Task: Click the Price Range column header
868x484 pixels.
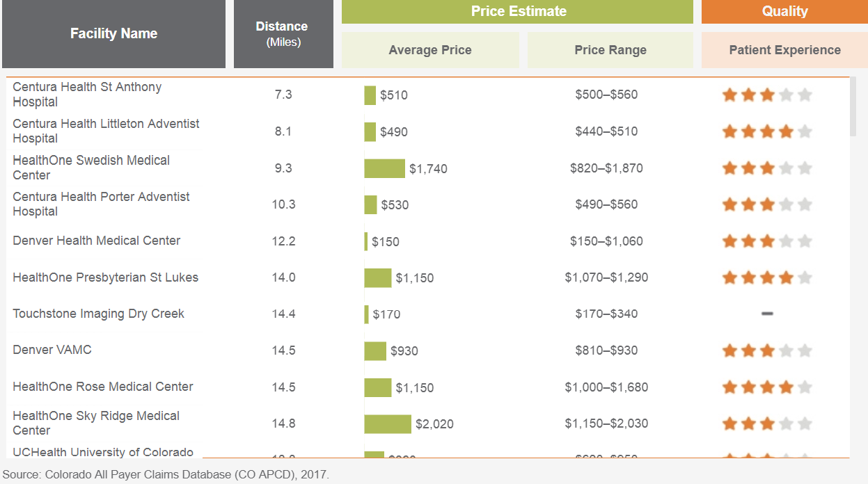Action: coord(610,50)
